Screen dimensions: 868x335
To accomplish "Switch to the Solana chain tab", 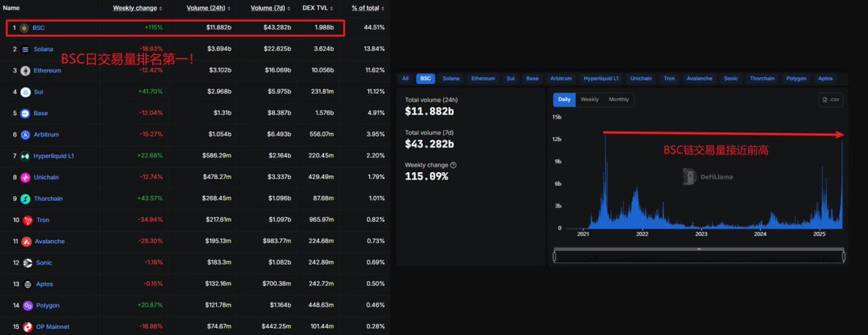I will pyautogui.click(x=451, y=78).
